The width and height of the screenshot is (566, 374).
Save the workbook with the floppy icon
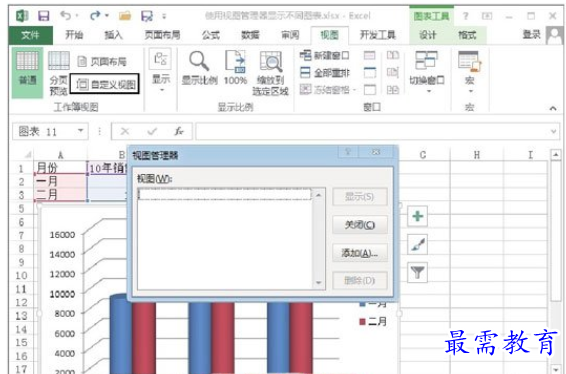pos(44,16)
